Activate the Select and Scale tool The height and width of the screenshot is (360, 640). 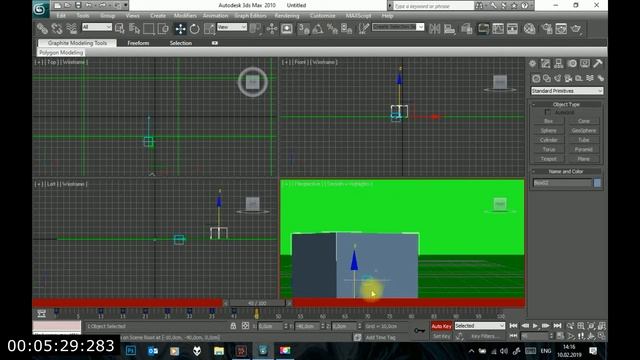click(209, 29)
